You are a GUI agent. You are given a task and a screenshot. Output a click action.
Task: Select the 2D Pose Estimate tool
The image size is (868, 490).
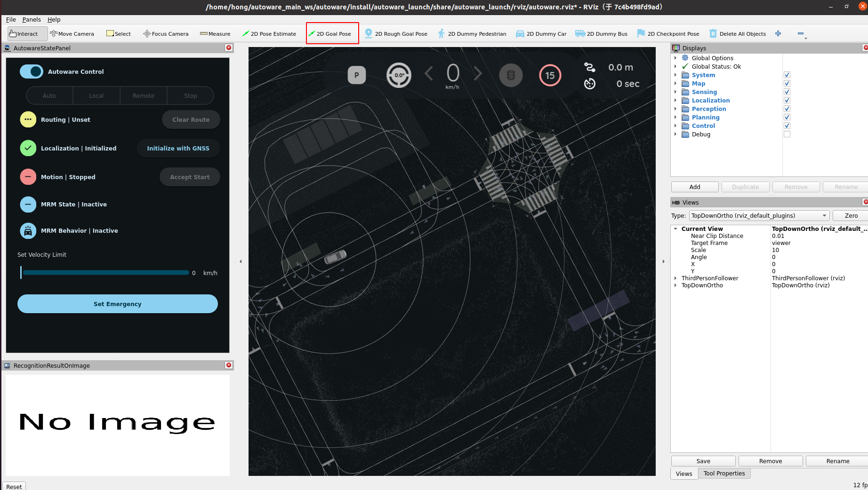point(269,33)
